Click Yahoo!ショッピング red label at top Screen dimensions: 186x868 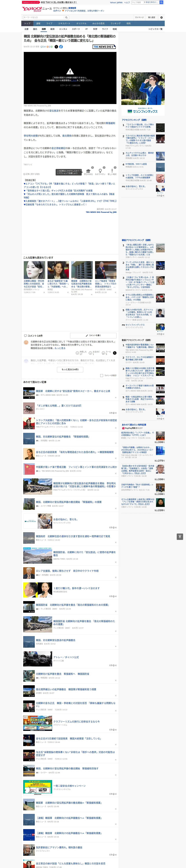[x=31, y=2]
